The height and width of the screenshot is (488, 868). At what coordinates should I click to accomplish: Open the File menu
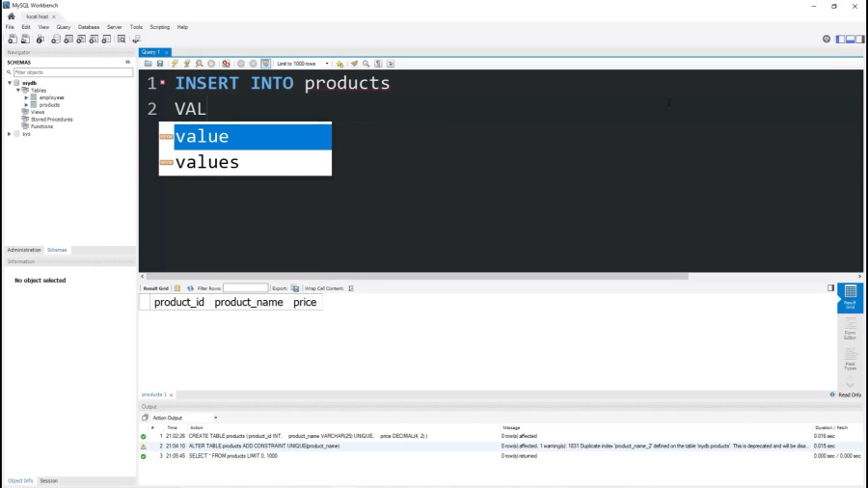coord(10,27)
